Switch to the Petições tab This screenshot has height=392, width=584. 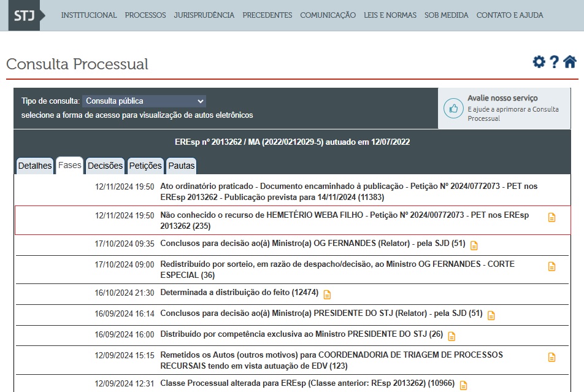[145, 166]
